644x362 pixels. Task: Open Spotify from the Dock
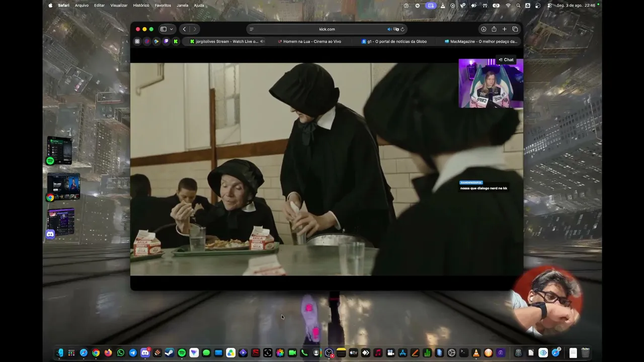click(182, 353)
